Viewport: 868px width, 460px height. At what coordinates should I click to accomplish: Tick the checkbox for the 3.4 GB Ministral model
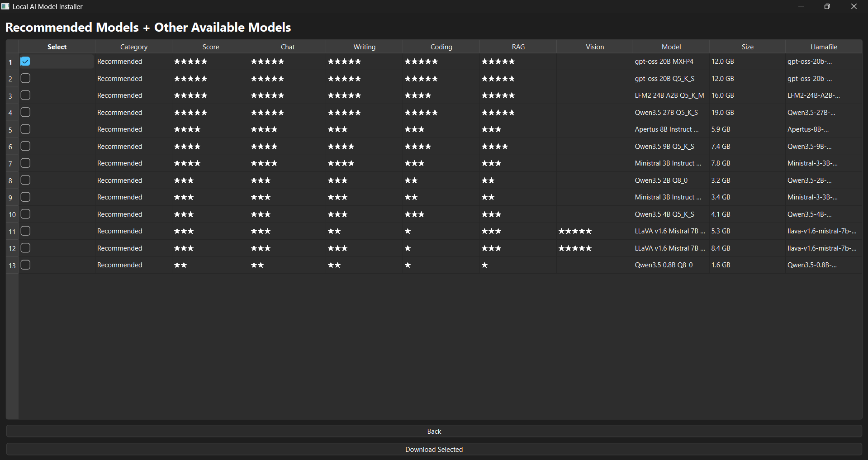coord(25,197)
